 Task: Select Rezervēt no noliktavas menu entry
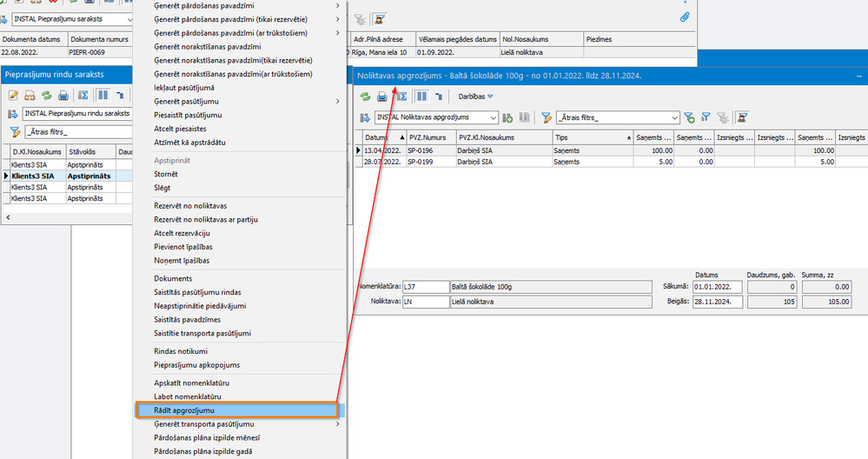[190, 205]
